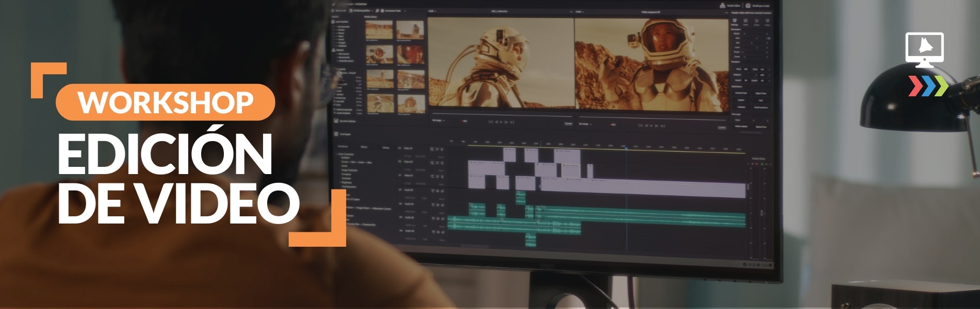Open the Set range dropdown under the left preview
Viewport: 980px width, 309px height.
(x=438, y=121)
